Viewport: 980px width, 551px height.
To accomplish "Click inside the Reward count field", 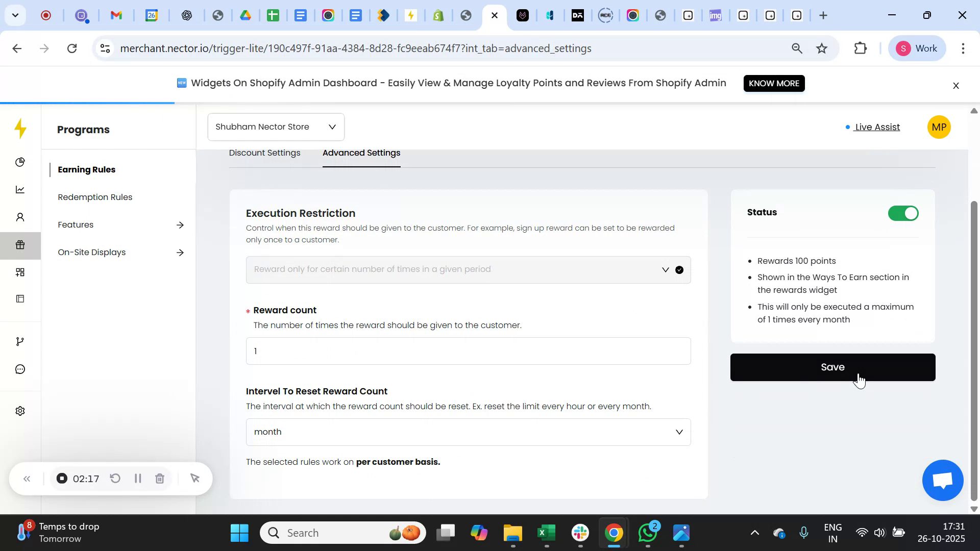I will (468, 350).
